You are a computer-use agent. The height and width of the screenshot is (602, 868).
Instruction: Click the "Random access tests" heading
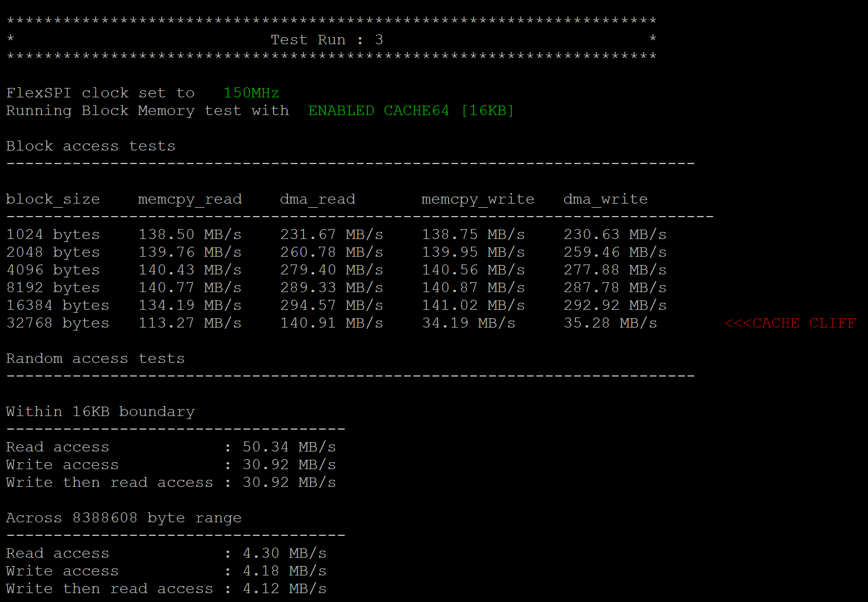(x=95, y=358)
